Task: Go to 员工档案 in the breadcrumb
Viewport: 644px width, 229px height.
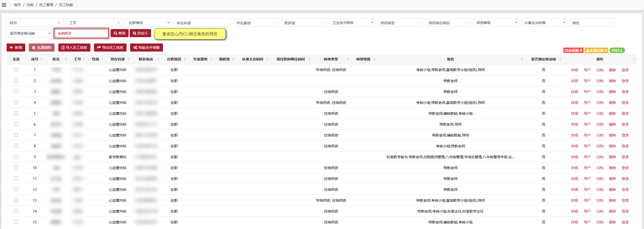Action: 66,5
